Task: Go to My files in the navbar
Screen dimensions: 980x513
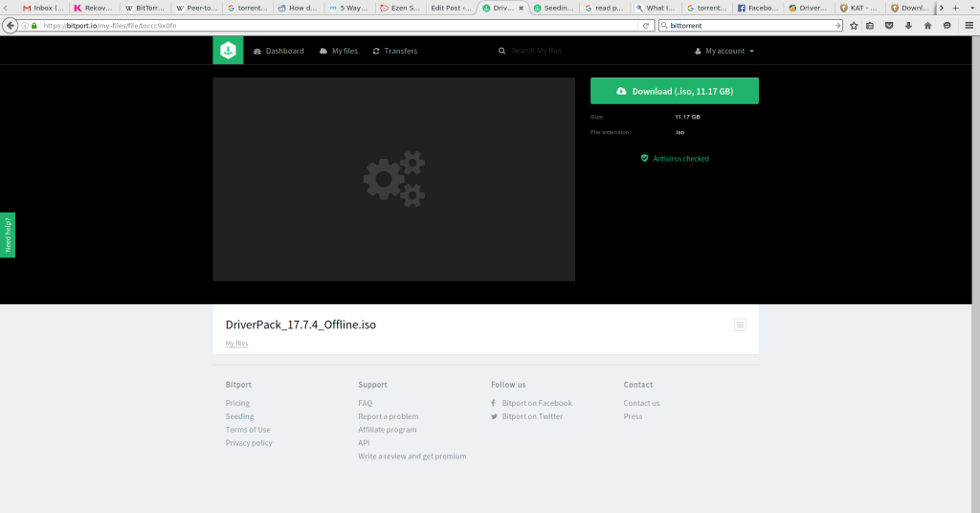Action: tap(338, 51)
